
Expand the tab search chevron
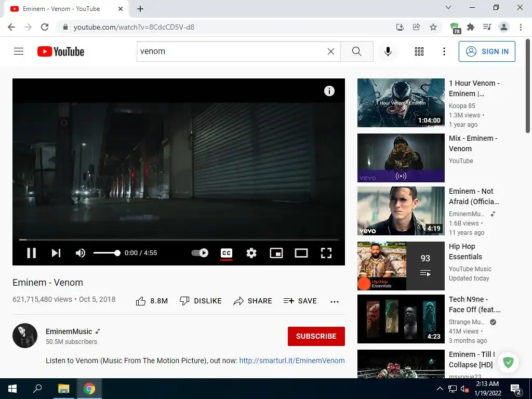pyautogui.click(x=448, y=7)
